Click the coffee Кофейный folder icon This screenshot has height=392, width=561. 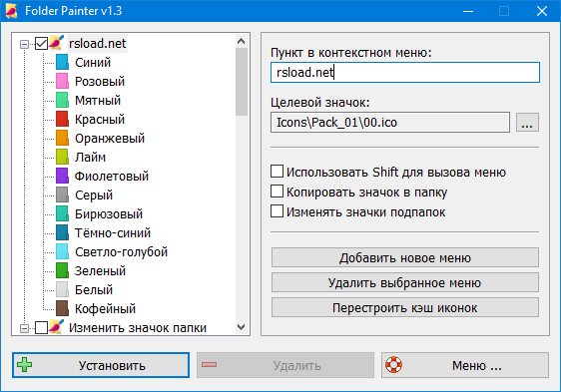coord(62,308)
